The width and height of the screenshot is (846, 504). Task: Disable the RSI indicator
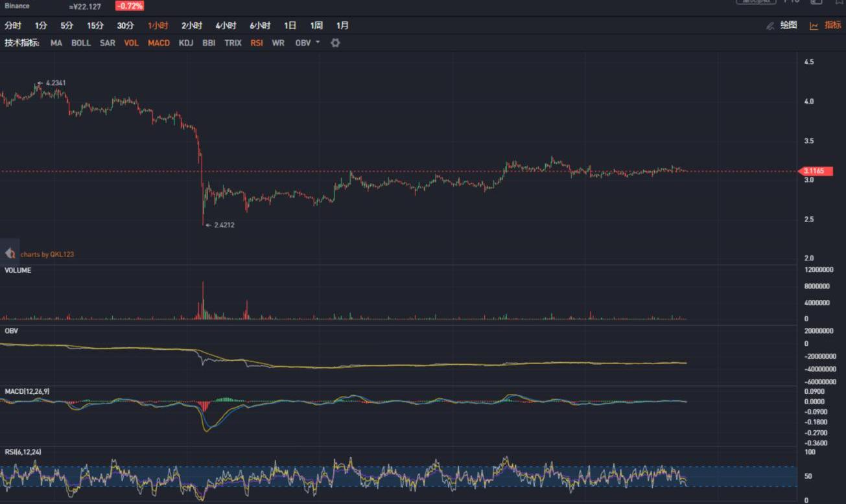(257, 43)
